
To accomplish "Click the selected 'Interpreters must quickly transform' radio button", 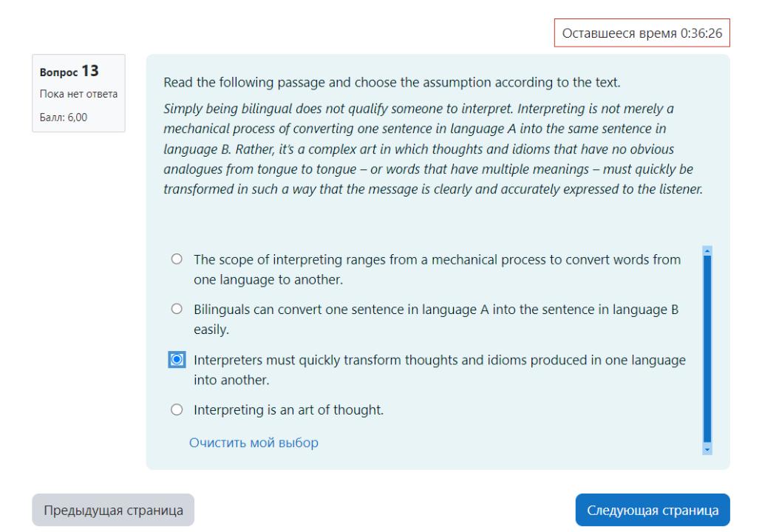I will click(x=177, y=359).
